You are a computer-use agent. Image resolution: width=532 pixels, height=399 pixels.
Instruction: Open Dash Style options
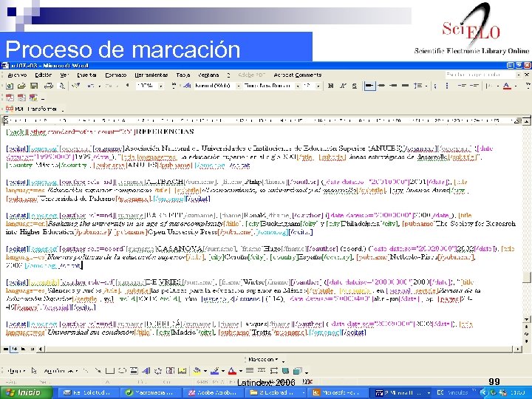click(x=262, y=371)
